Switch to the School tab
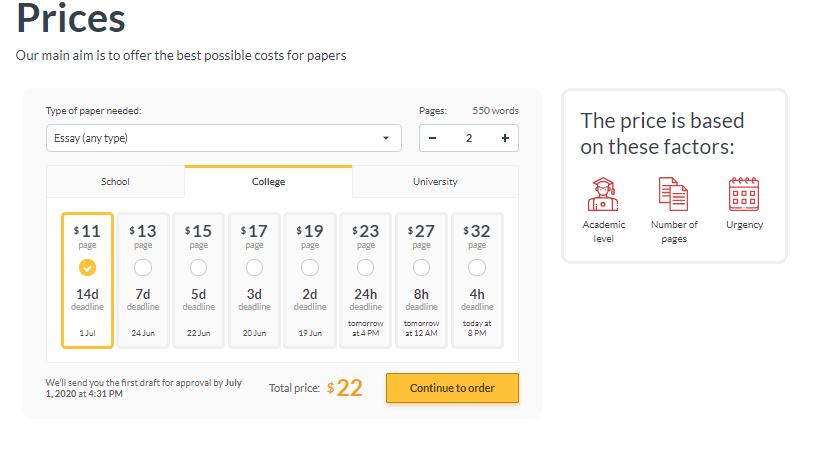The height and width of the screenshot is (458, 839). [x=116, y=182]
